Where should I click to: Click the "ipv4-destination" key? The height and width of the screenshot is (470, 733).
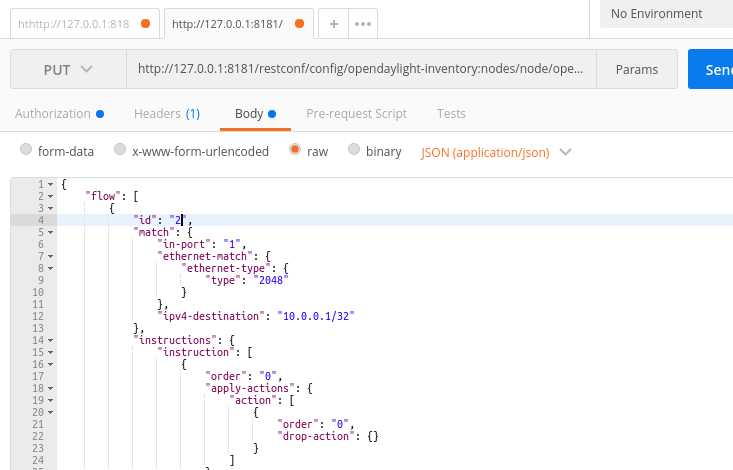[x=211, y=316]
